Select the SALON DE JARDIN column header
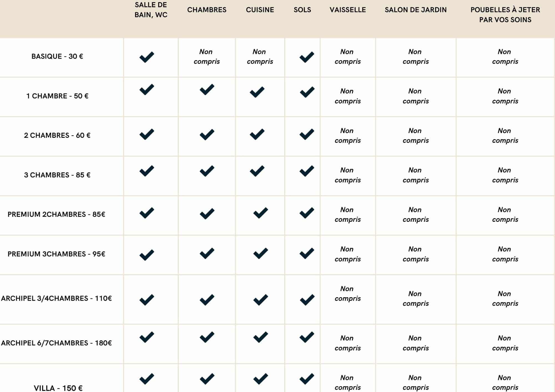Screen dimensions: 555x392 click(x=415, y=10)
